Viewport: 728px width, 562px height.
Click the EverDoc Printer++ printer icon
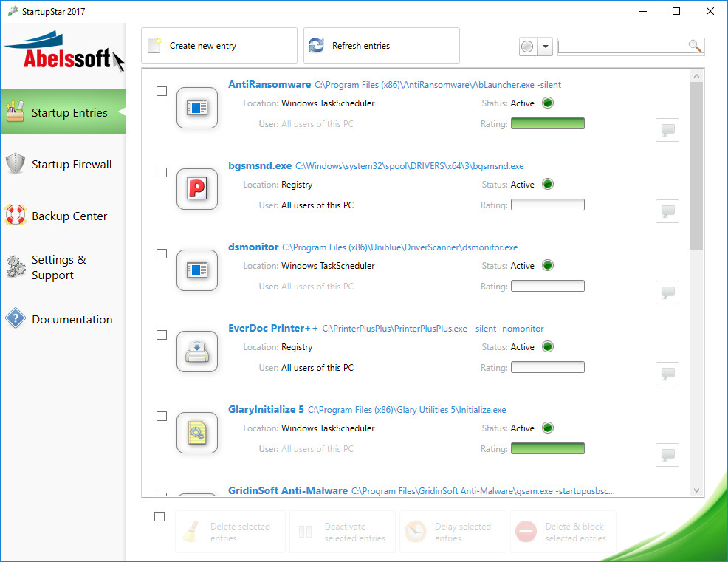click(x=197, y=352)
